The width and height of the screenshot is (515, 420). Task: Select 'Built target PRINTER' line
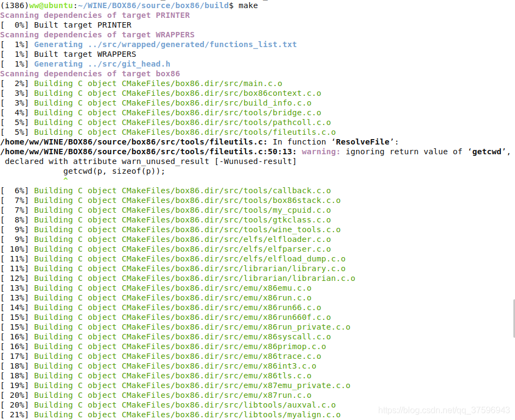pos(65,25)
